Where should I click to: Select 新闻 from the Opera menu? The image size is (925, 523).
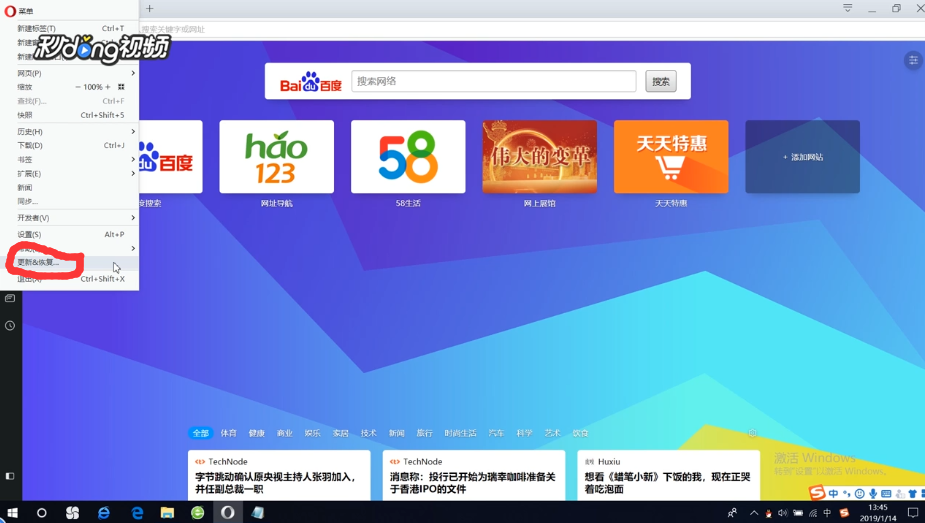coord(70,188)
